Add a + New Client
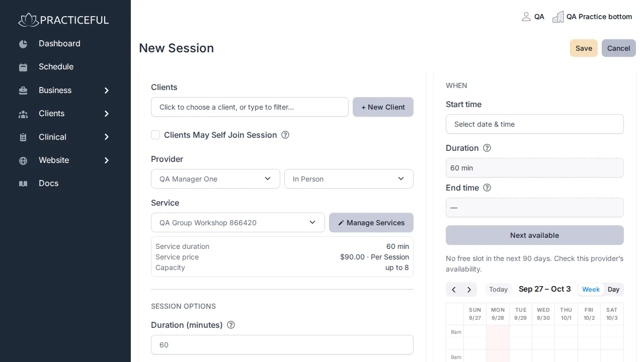The height and width of the screenshot is (362, 644). tap(383, 107)
